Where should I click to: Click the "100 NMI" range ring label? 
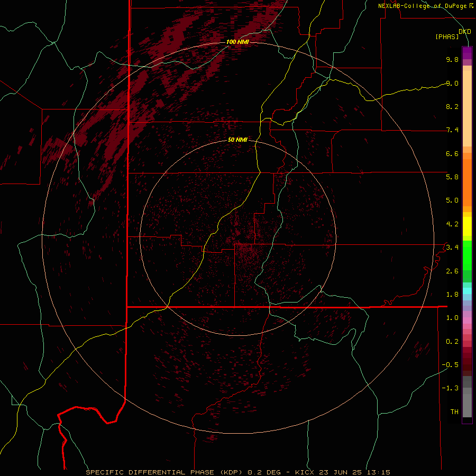coord(237,42)
